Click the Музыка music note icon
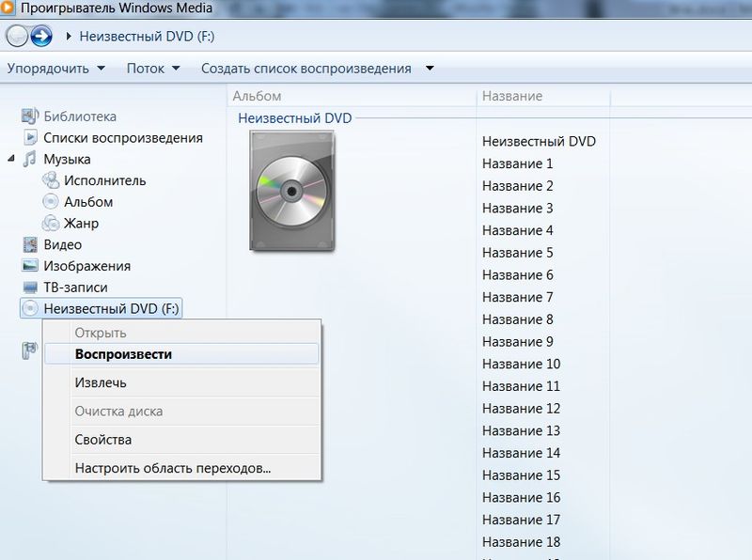 tap(30, 159)
